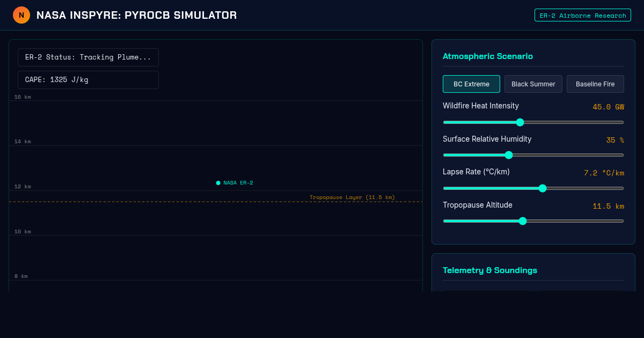Click the 10 km altitude axis label

(x=23, y=232)
